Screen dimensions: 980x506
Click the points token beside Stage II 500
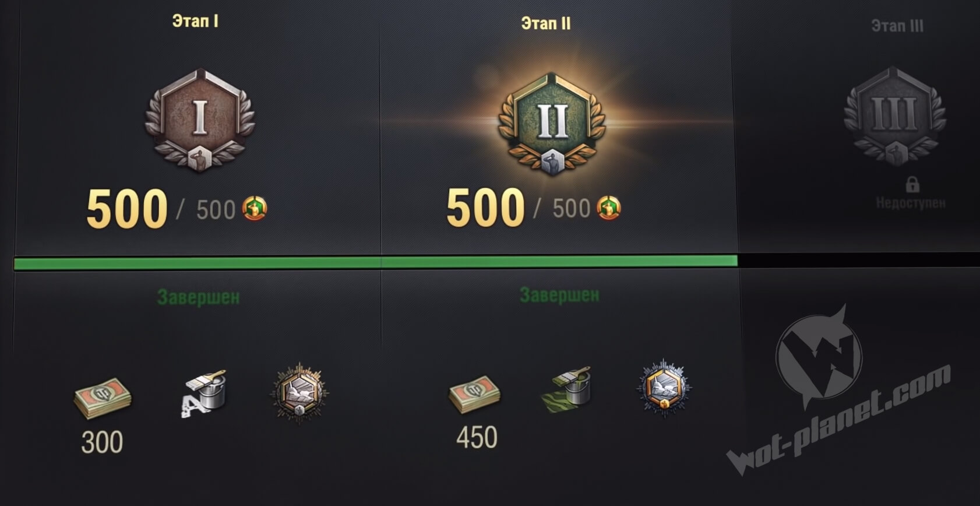609,208
